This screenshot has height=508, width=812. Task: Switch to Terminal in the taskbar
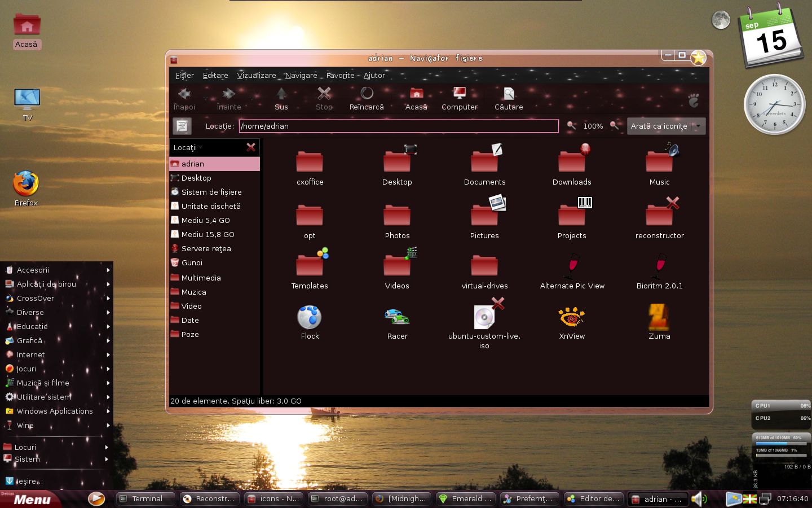tap(145, 499)
